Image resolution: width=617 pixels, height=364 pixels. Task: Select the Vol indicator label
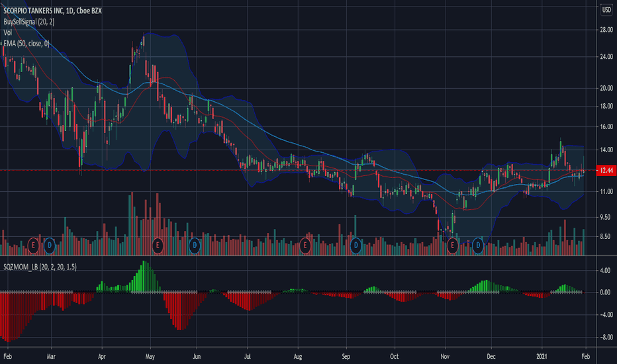click(7, 32)
